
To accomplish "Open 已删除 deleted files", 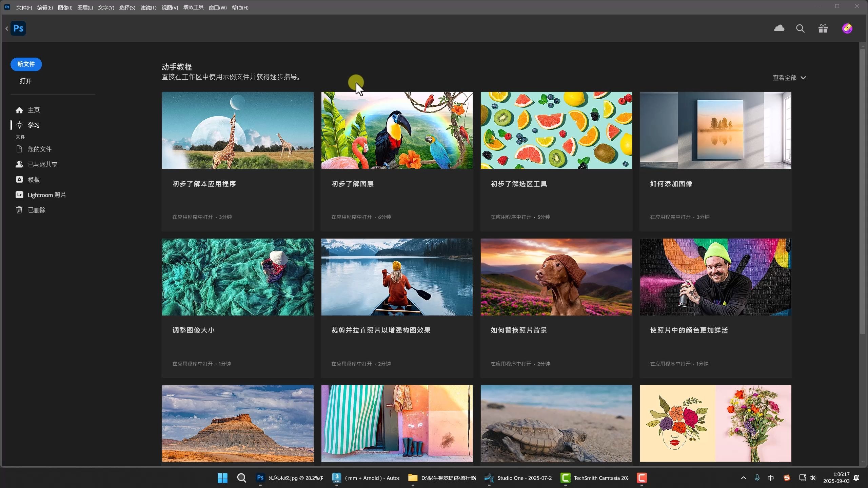I will (x=31, y=210).
